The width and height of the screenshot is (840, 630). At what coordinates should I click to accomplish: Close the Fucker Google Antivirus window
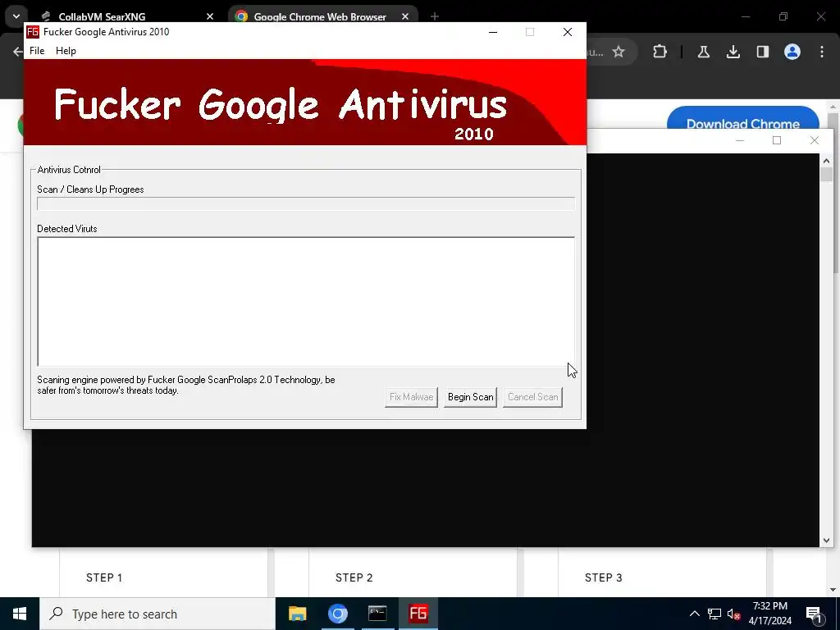(x=568, y=32)
